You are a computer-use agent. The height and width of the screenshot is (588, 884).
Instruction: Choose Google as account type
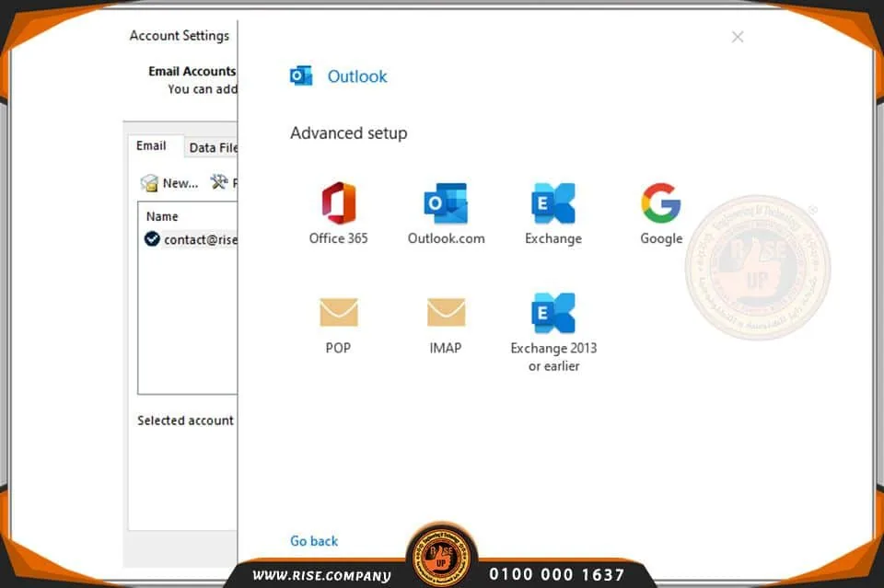point(661,213)
